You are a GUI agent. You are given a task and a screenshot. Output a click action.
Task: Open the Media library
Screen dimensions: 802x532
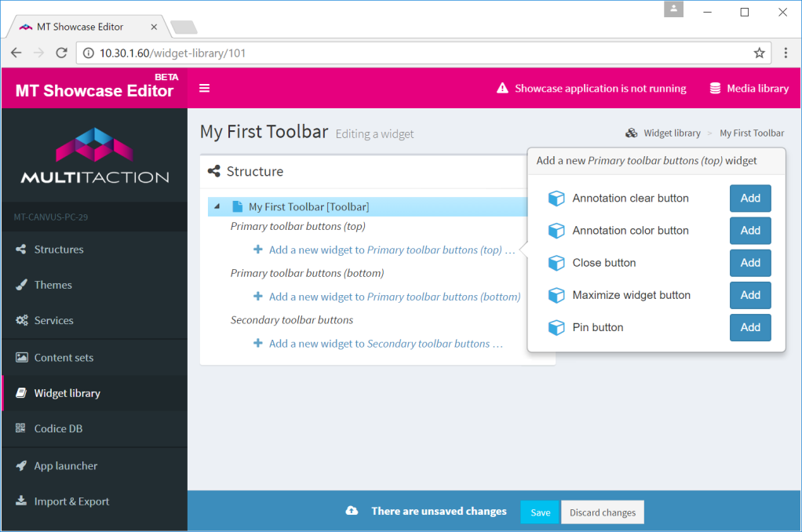point(749,89)
